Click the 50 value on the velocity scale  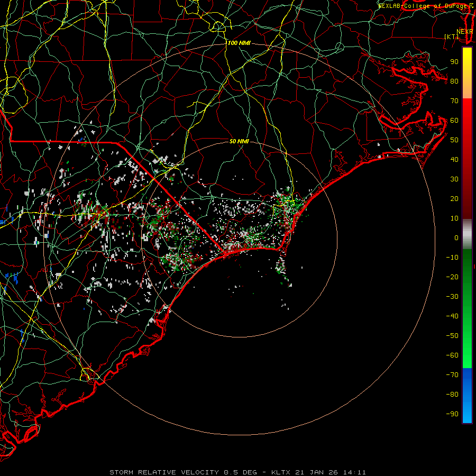point(454,140)
